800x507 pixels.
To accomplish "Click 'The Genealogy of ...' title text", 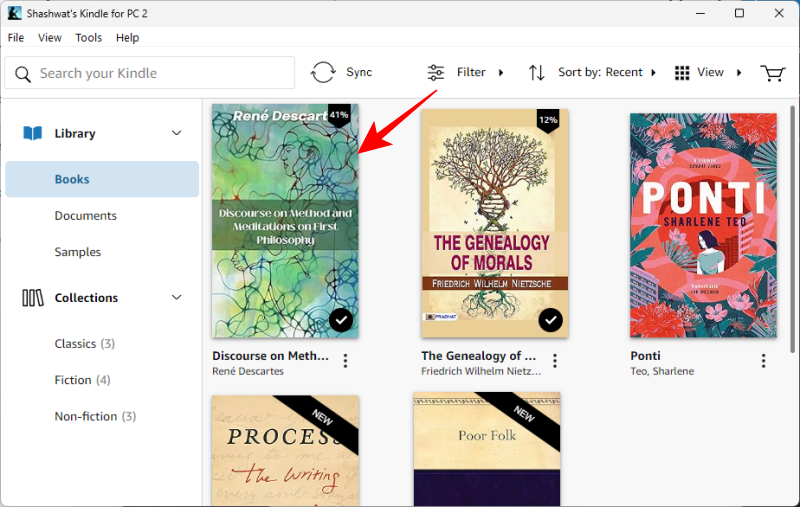I will click(x=479, y=356).
